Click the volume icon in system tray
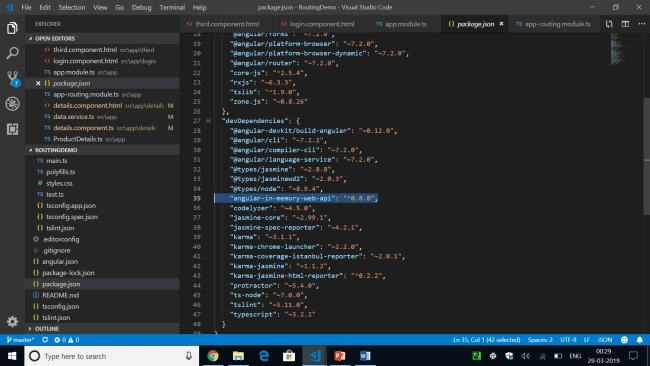 [x=525, y=356]
